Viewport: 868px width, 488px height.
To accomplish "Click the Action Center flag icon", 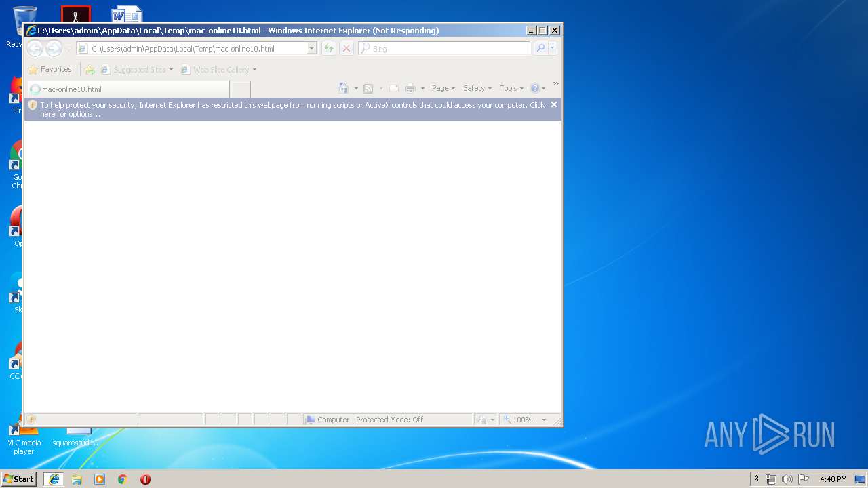I will click(x=803, y=479).
